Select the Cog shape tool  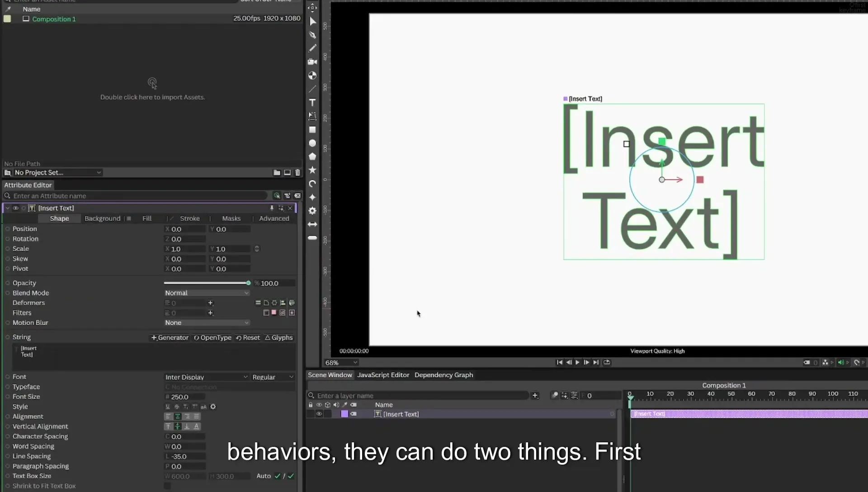[312, 211]
